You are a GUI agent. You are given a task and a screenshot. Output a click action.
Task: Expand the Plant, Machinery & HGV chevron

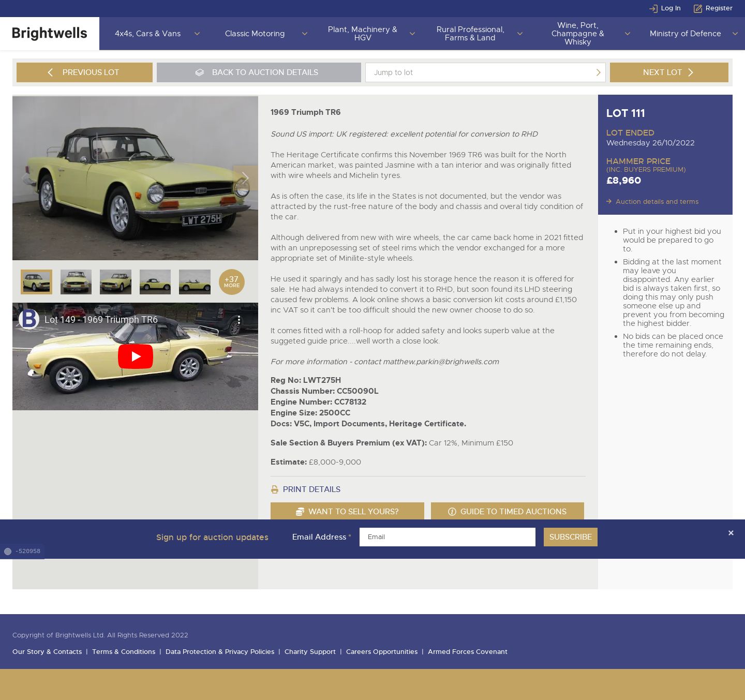coord(412,34)
